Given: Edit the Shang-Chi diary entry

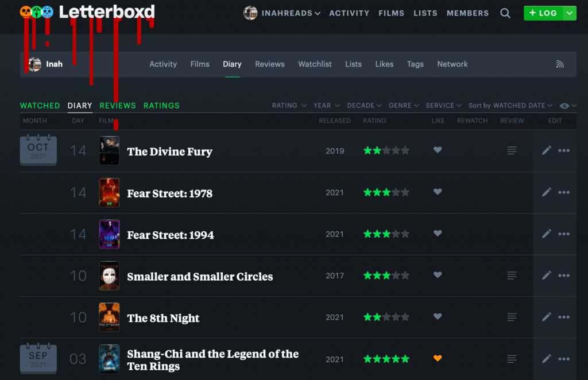Looking at the screenshot, I should tap(547, 359).
